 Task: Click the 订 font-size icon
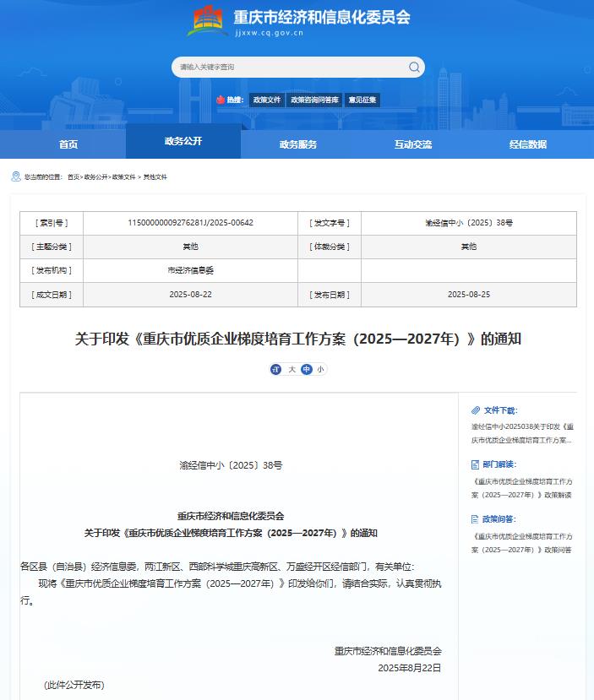click(x=275, y=369)
